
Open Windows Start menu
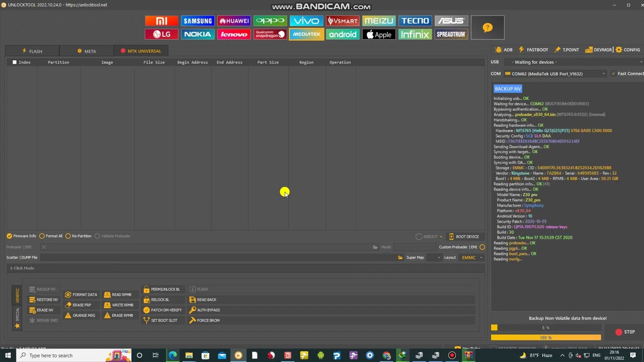8,355
